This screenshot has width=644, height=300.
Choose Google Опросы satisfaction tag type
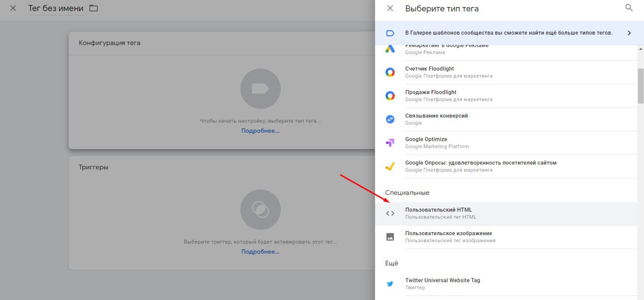point(506,166)
